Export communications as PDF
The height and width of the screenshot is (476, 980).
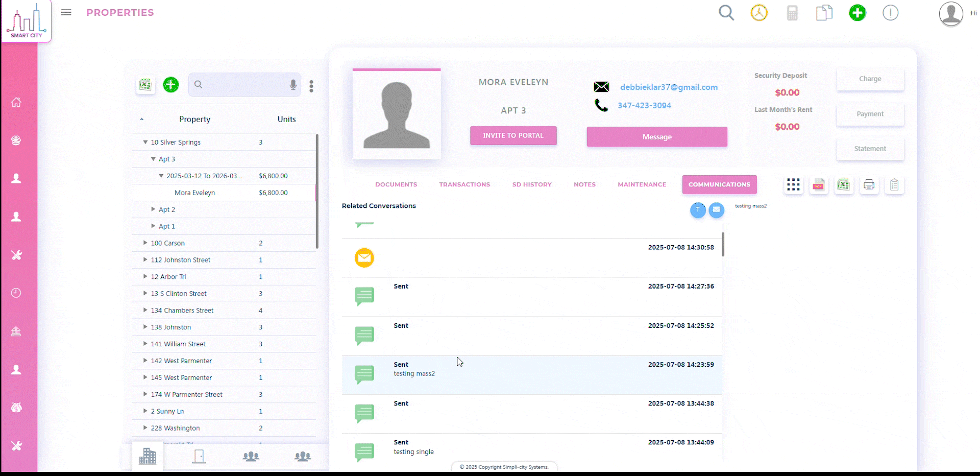tap(818, 185)
